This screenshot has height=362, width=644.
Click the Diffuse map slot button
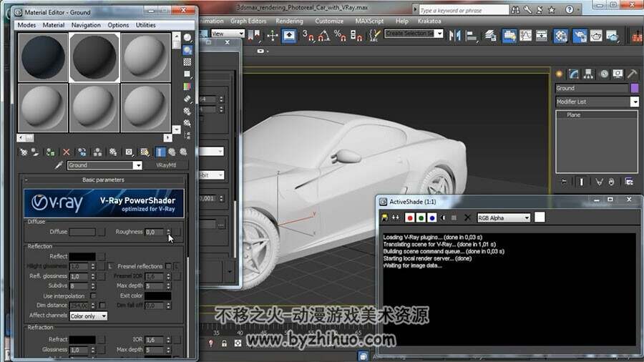[101, 232]
